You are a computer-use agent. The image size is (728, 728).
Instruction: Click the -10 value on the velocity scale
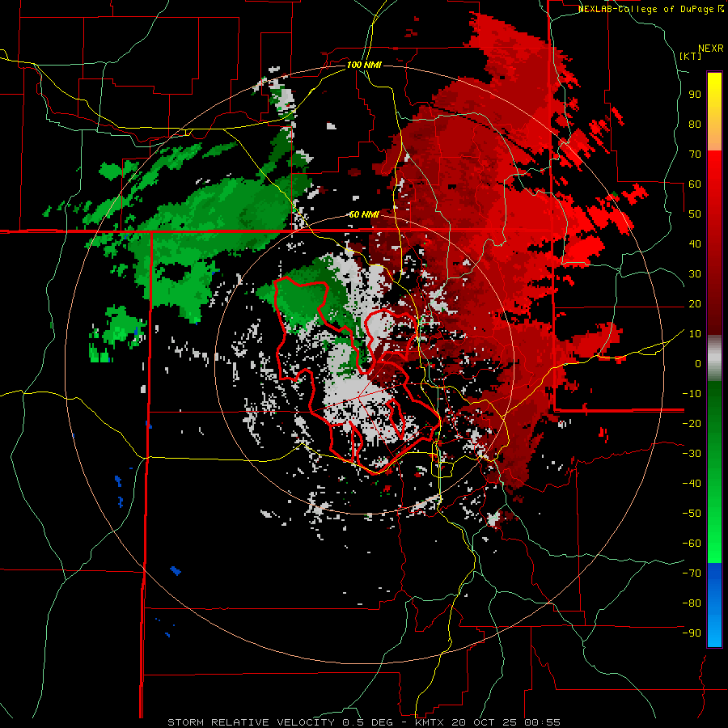[692, 394]
